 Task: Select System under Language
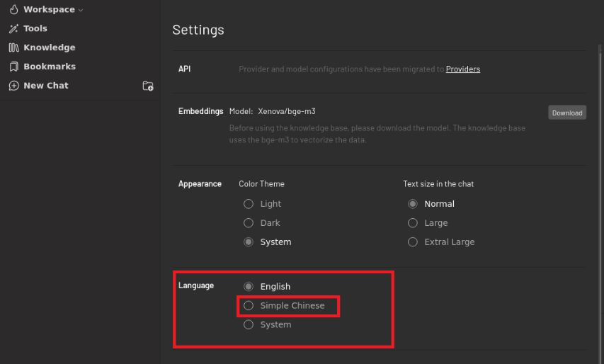pos(249,325)
